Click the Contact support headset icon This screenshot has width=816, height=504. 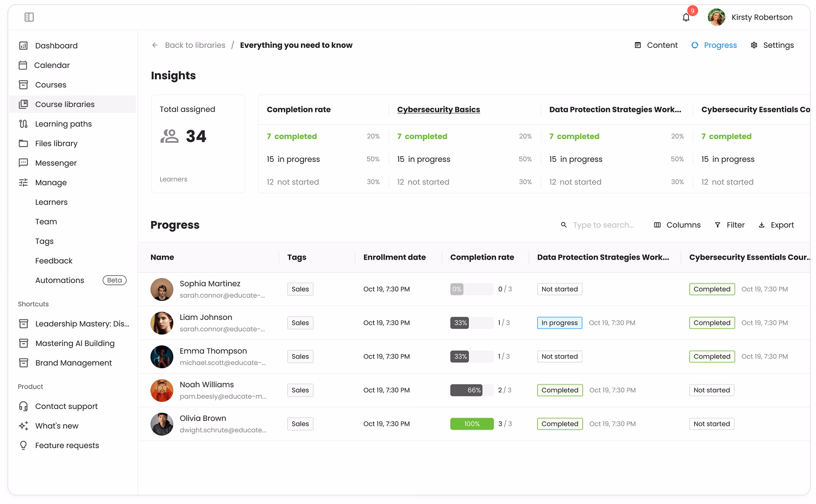tap(23, 406)
